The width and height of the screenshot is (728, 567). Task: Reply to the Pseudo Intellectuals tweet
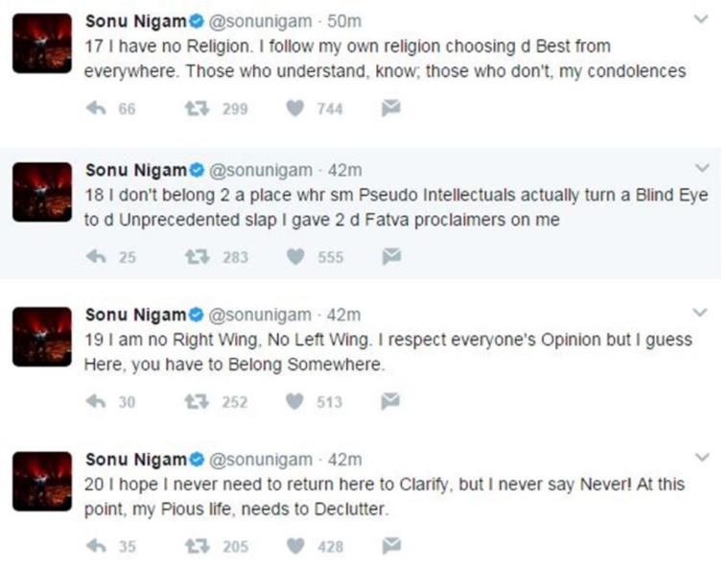[x=96, y=257]
